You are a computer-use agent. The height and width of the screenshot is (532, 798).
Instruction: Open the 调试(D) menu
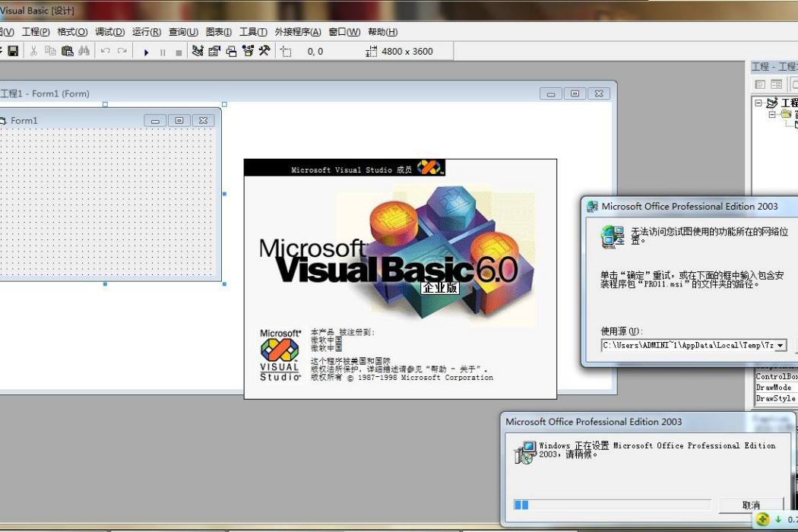[x=110, y=32]
